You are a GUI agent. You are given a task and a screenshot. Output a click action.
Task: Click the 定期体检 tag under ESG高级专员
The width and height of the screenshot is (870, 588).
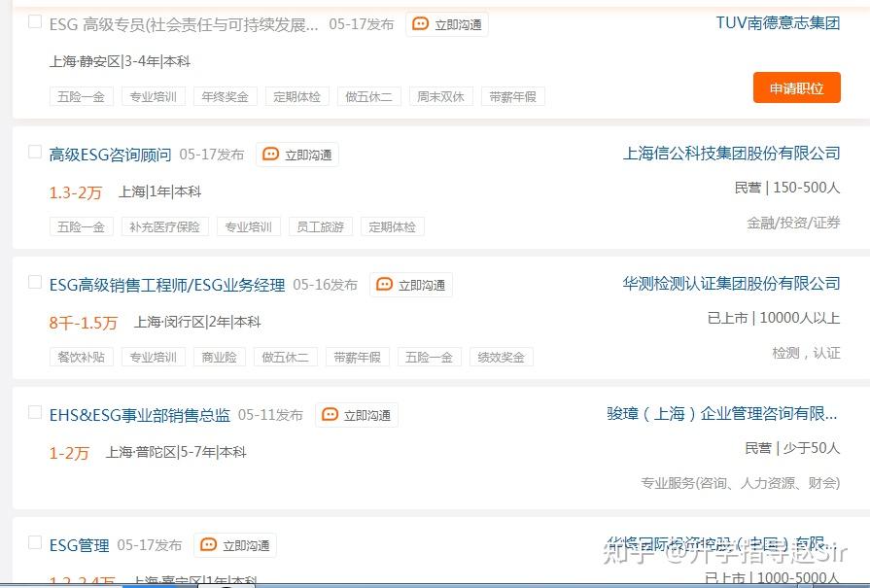[x=296, y=96]
